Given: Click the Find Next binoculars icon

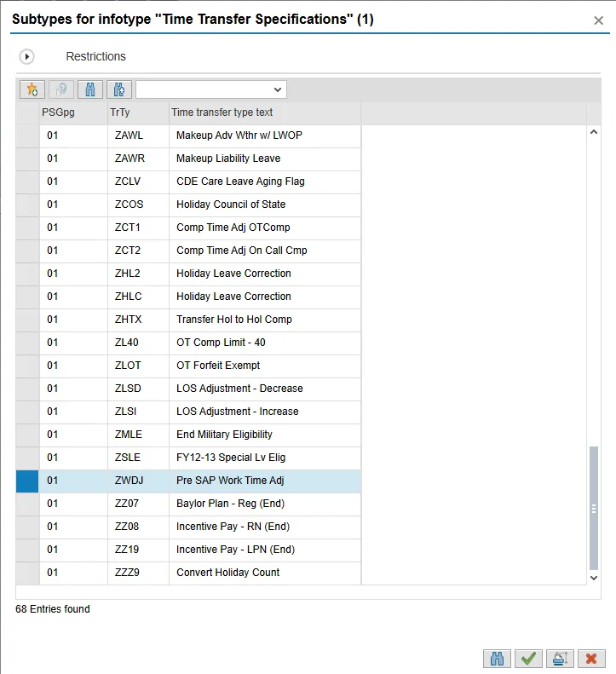Looking at the screenshot, I should (118, 89).
